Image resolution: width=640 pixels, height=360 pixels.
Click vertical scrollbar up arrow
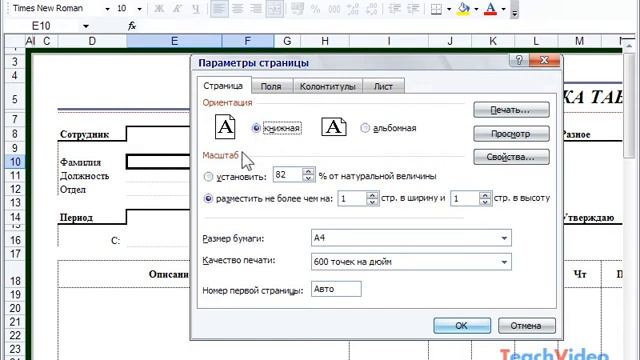point(629,46)
